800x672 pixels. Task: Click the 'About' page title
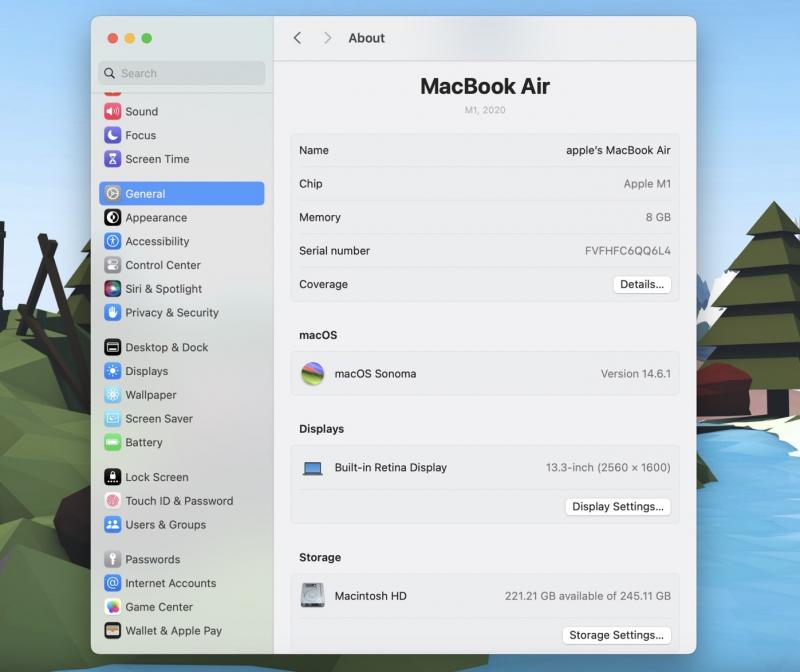pyautogui.click(x=366, y=38)
